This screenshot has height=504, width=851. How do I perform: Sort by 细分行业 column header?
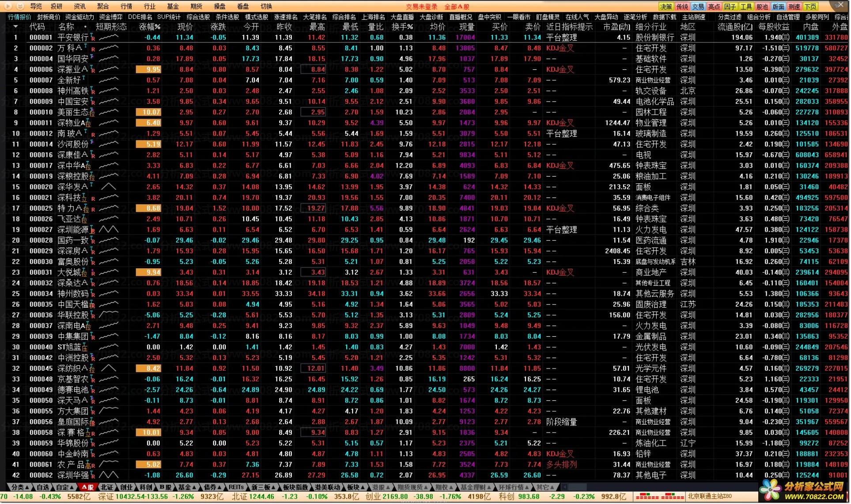tap(651, 27)
